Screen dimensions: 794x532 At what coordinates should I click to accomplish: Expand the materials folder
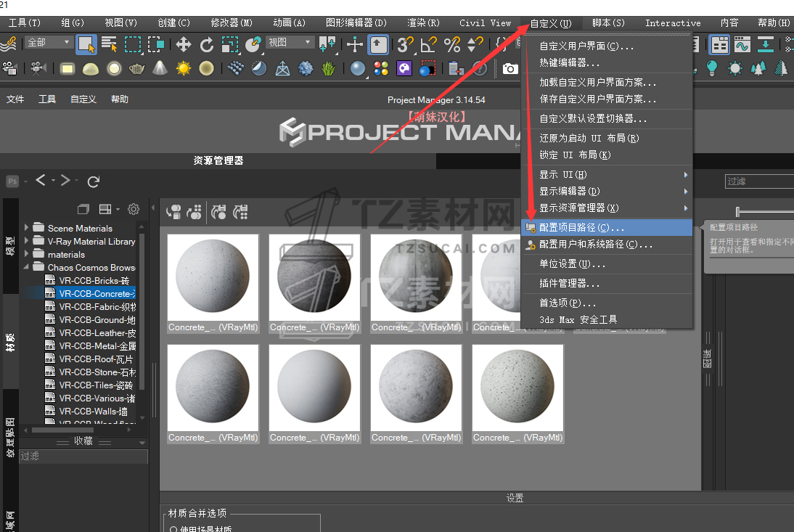point(26,254)
